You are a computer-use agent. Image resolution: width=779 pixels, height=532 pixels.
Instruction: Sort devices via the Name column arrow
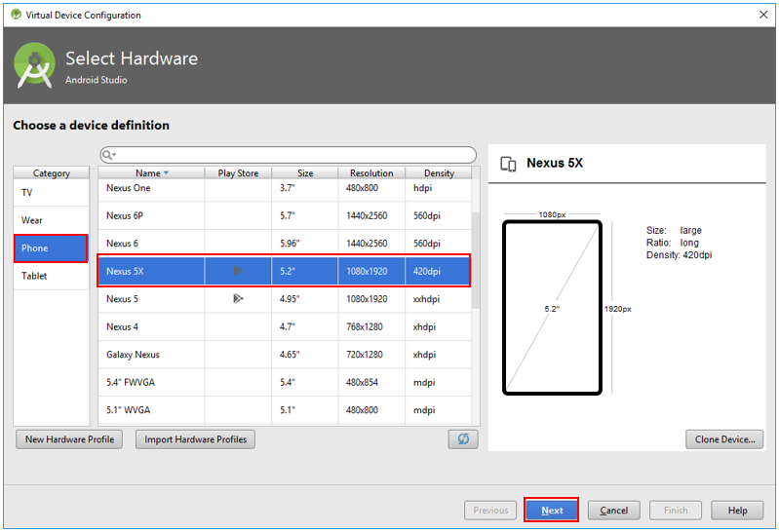(167, 172)
